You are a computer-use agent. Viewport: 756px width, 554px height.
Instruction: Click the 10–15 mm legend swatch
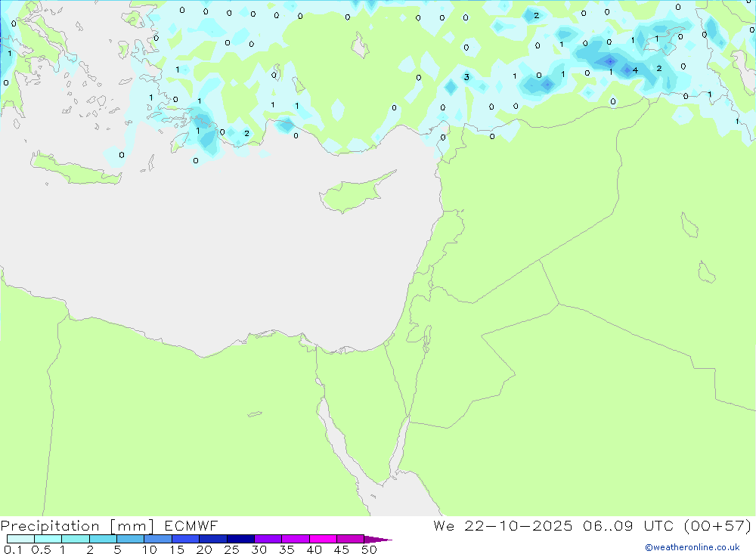158,539
